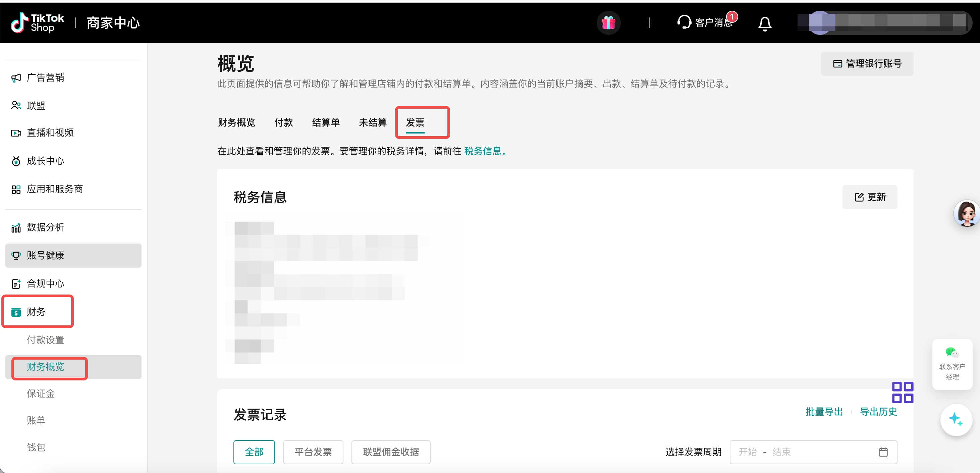Viewport: 980px width, 473px height.
Task: Select the 全部 invoice filter
Action: click(254, 452)
